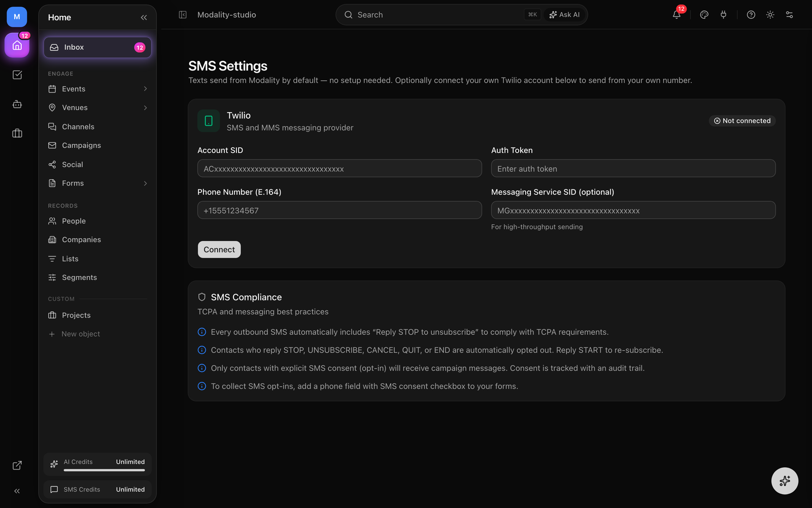Viewport: 812px width, 508px height.
Task: Click the Venues map pin icon
Action: tap(52, 108)
